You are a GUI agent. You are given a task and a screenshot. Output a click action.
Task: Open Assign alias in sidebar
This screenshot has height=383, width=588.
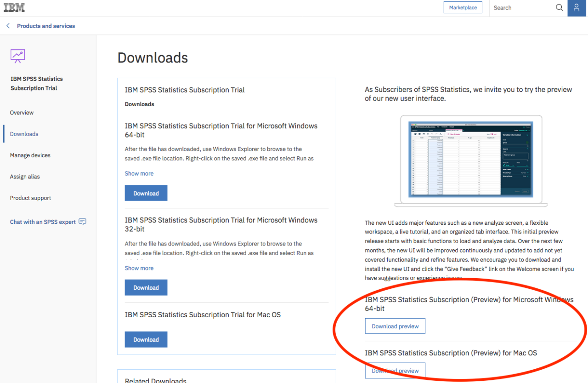pos(25,177)
